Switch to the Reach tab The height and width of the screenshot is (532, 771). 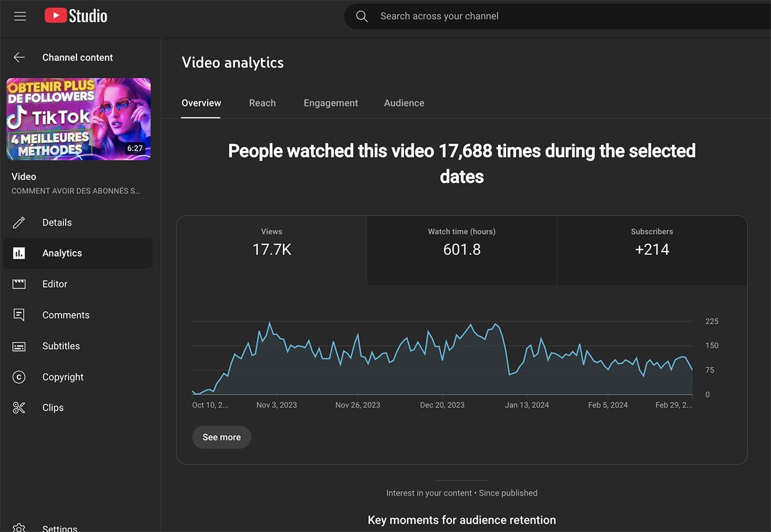pyautogui.click(x=262, y=103)
